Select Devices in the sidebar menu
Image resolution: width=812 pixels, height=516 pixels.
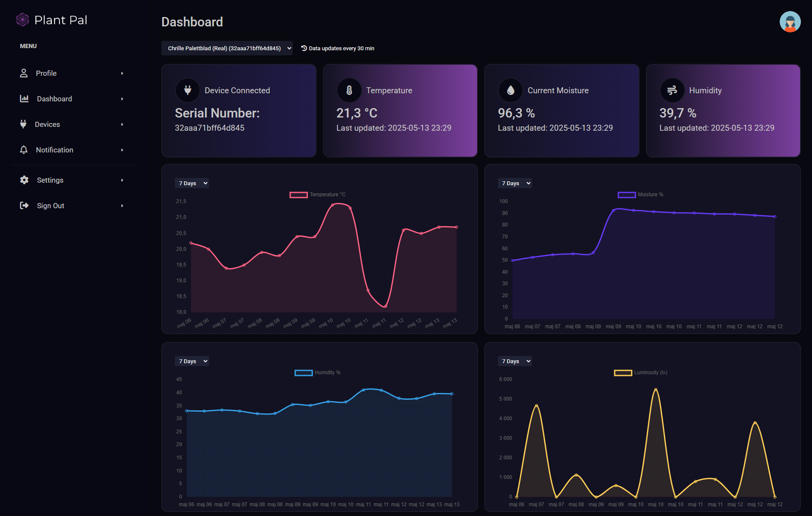[47, 124]
